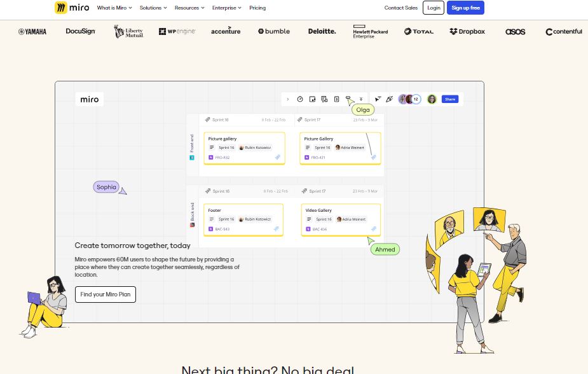Click the ASOS logo
The height and width of the screenshot is (374, 588).
516,32
